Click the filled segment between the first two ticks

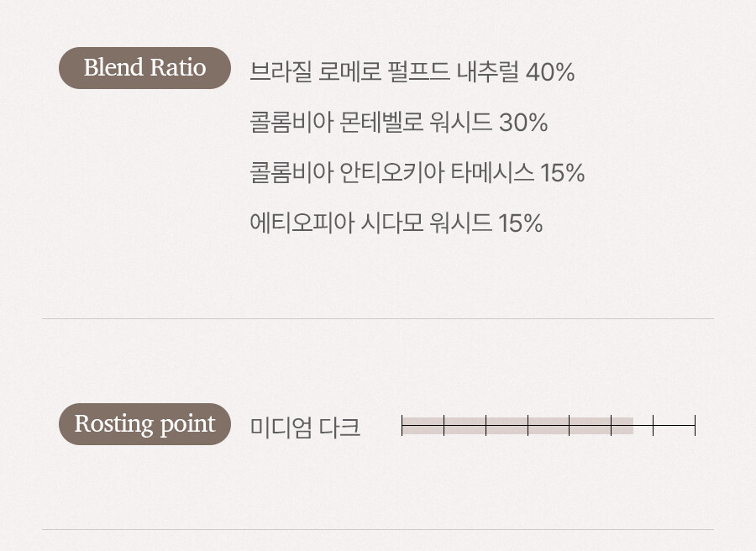(x=423, y=426)
